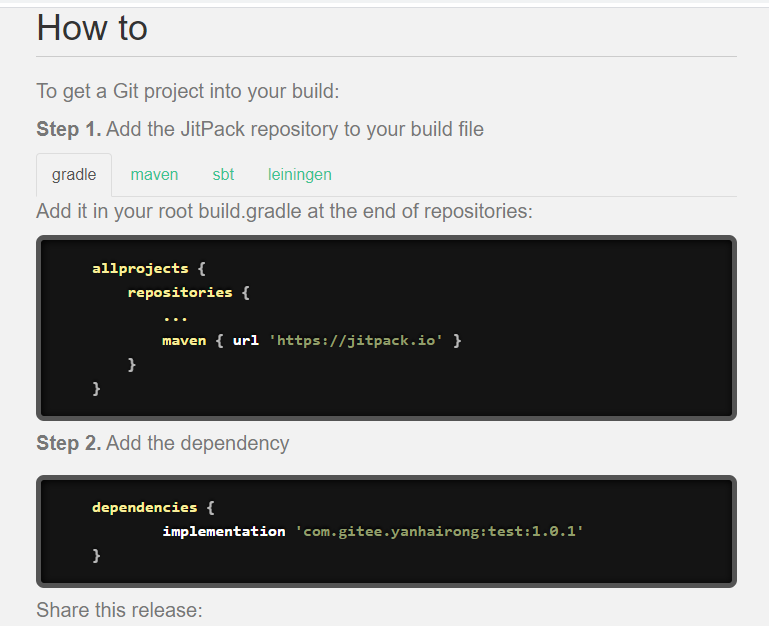Image resolution: width=769 pixels, height=626 pixels.
Task: Switch to the maven tab
Action: pyautogui.click(x=154, y=175)
